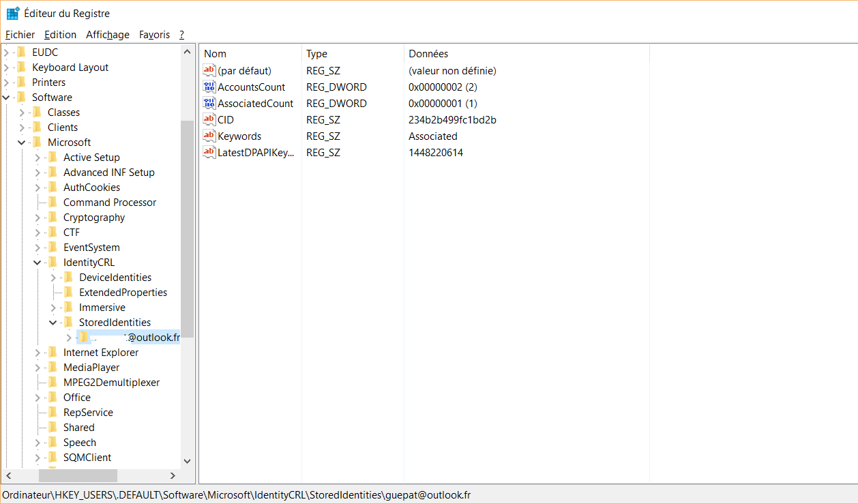Select the Command Processor key
Image resolution: width=858 pixels, height=504 pixels.
coord(110,202)
